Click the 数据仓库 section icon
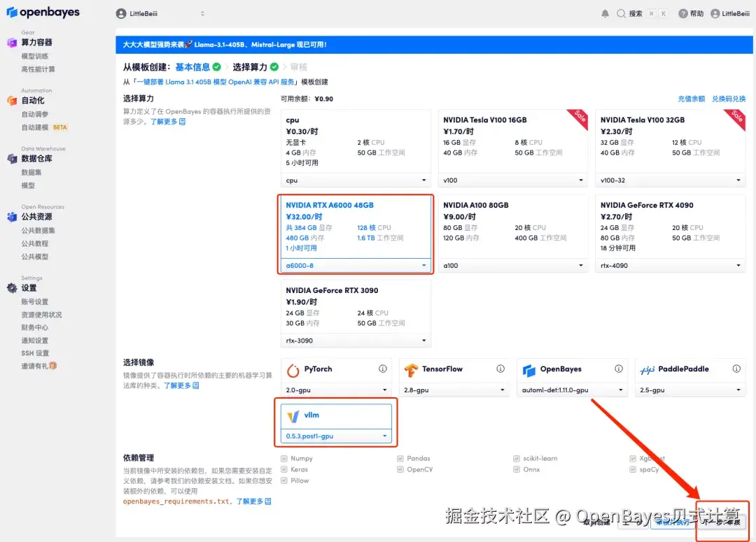The height and width of the screenshot is (542, 756). click(12, 159)
